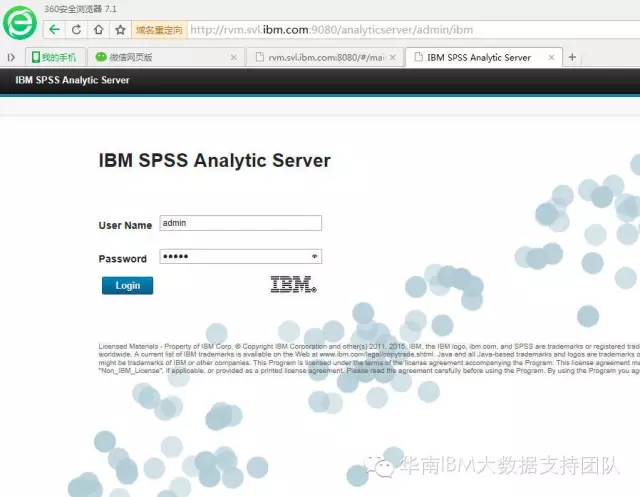Focus the User Name field

tap(240, 223)
